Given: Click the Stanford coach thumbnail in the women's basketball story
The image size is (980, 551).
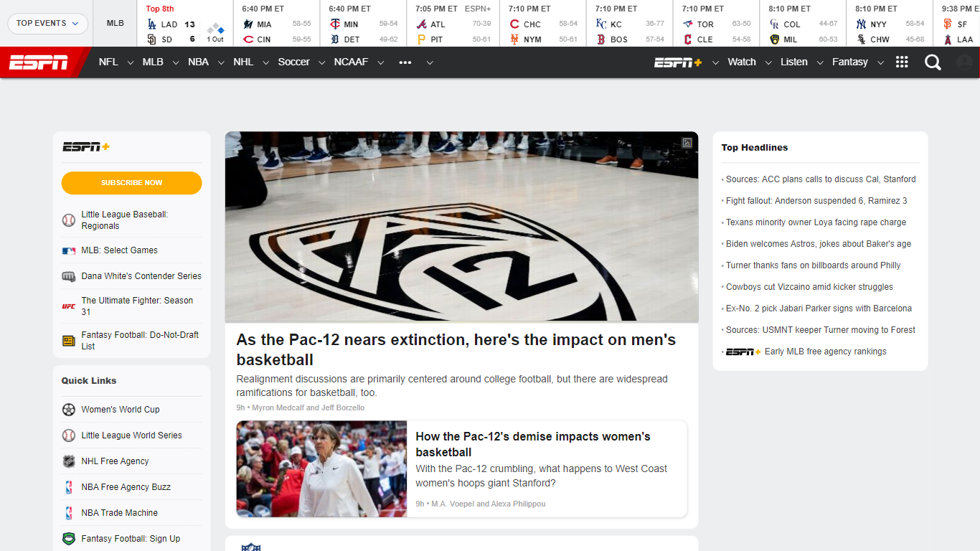Looking at the screenshot, I should 321,469.
